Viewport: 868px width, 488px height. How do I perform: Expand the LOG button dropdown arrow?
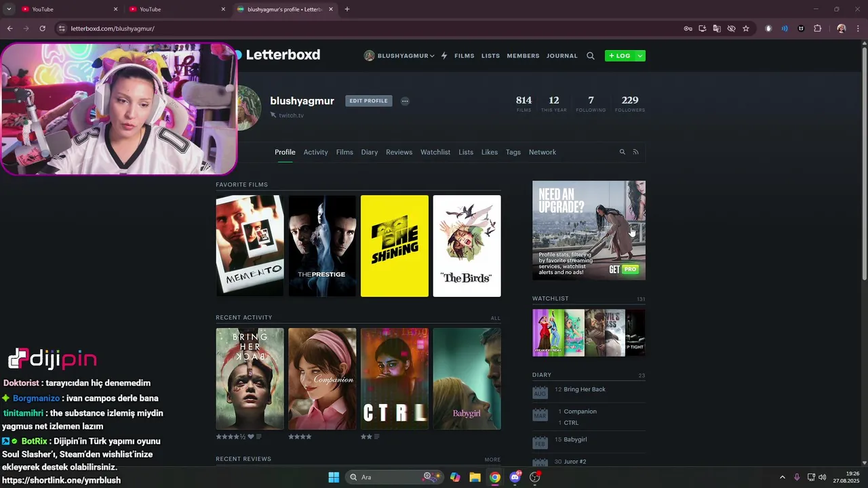pos(639,56)
